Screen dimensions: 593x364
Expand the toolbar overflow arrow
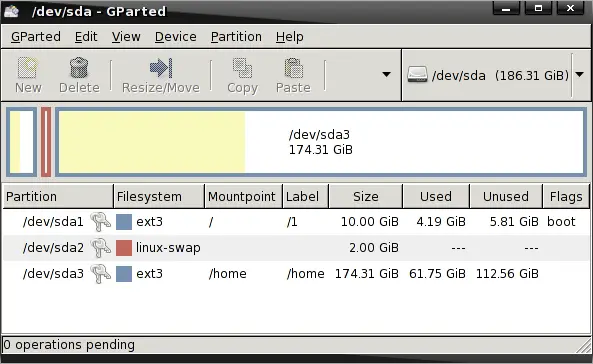[386, 75]
